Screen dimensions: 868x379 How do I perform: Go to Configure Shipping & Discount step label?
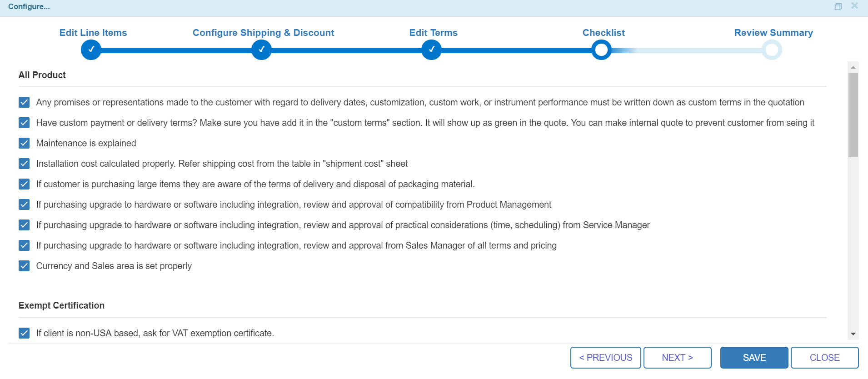coord(263,33)
